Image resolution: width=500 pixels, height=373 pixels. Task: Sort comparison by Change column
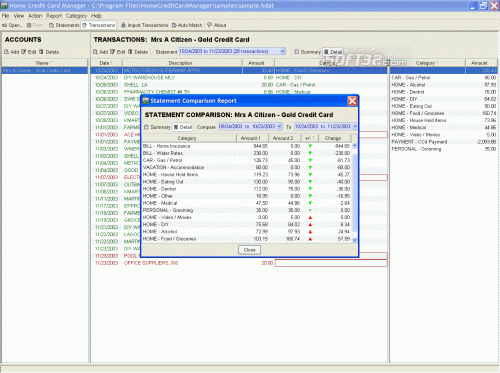click(x=334, y=138)
